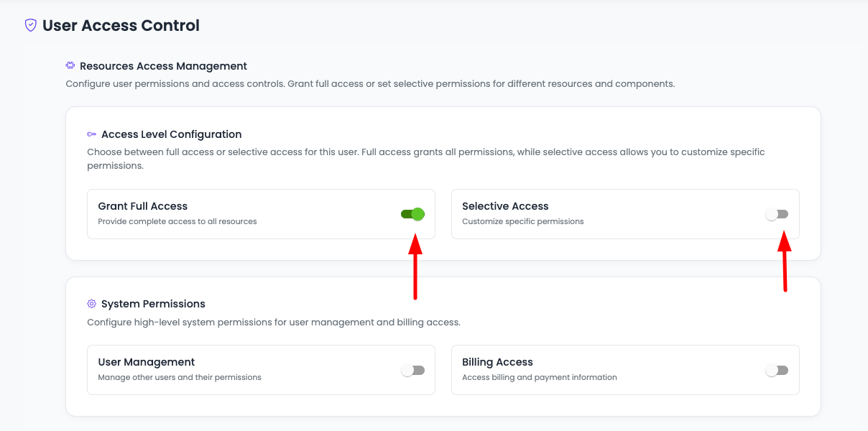Switch on the Billing Access toggle
The height and width of the screenshot is (431, 868).
point(777,370)
